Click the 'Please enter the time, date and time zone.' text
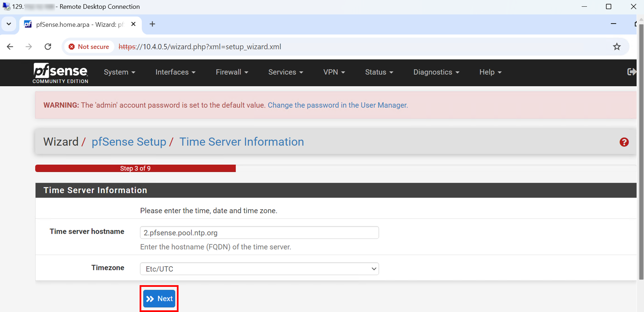Viewport: 644px width, 312px height. tap(209, 211)
